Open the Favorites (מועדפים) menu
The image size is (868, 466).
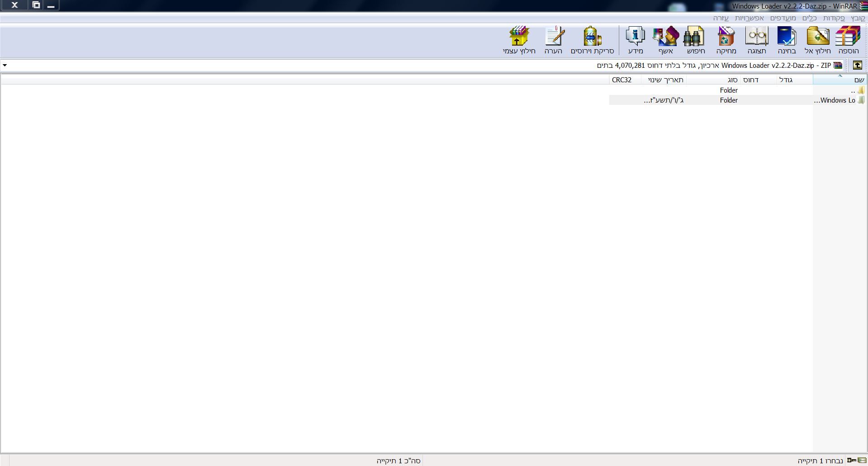(x=783, y=18)
